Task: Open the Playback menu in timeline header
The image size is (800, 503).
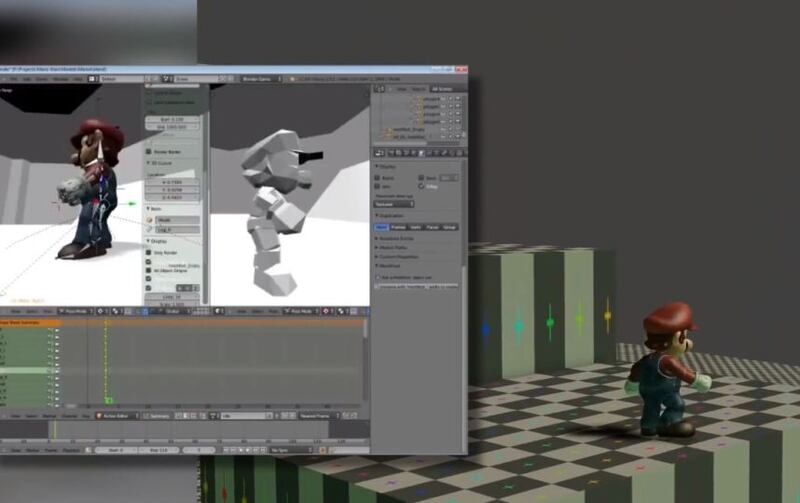Action: 71,450
